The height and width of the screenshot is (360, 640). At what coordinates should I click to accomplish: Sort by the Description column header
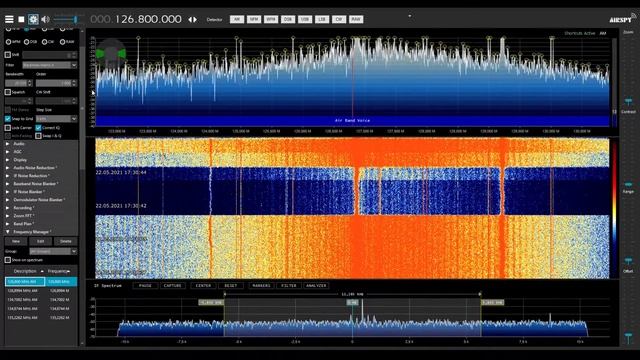click(25, 271)
